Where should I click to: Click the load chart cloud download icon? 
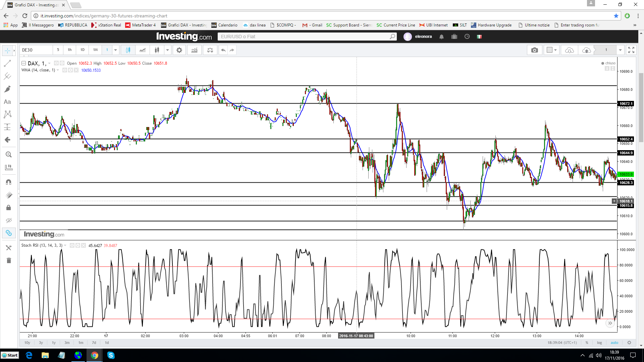[x=569, y=50]
